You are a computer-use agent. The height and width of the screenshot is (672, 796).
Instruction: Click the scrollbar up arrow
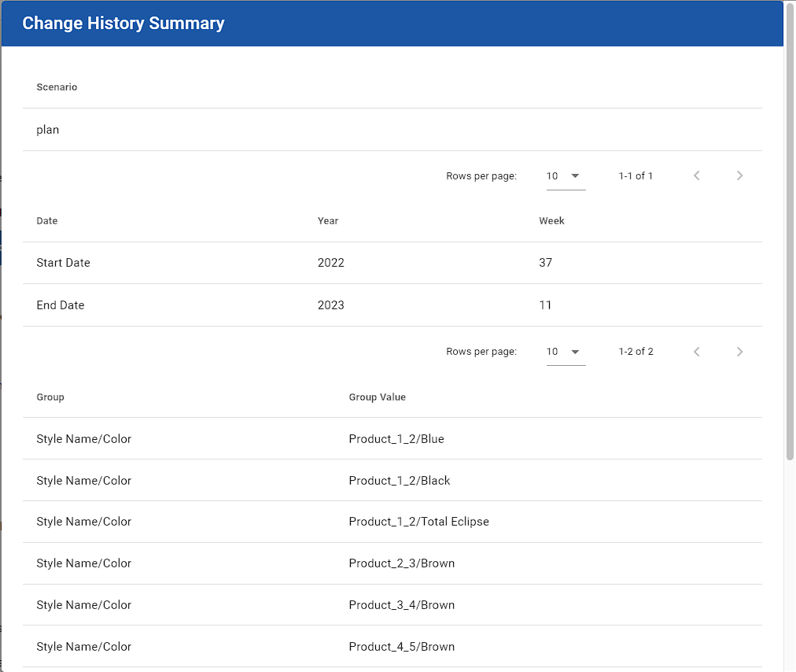[x=790, y=5]
